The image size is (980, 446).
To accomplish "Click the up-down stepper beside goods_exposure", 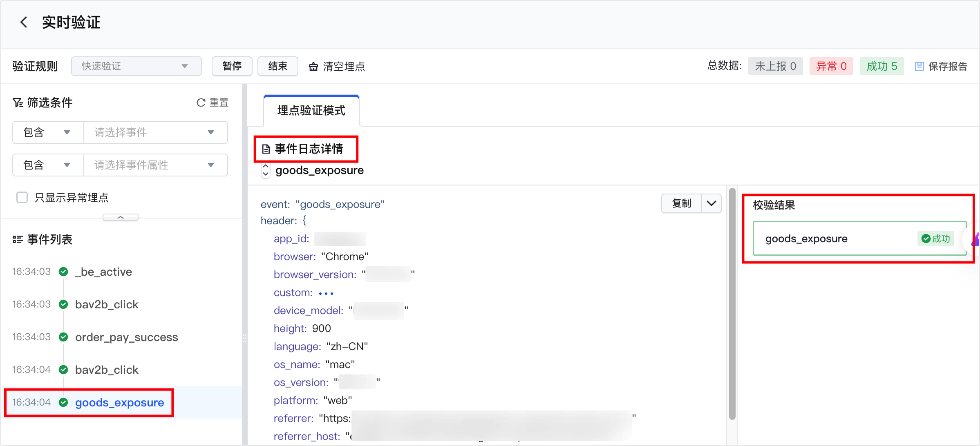I will coord(266,170).
